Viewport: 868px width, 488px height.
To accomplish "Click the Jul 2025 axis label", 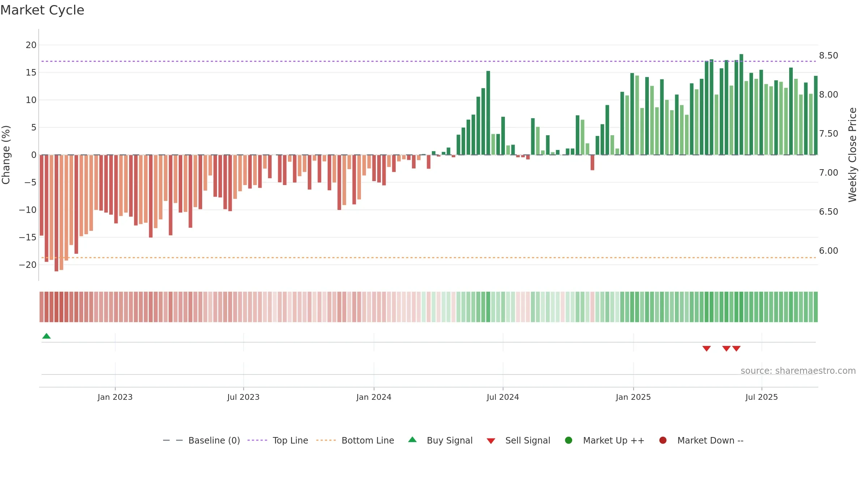I will click(762, 397).
